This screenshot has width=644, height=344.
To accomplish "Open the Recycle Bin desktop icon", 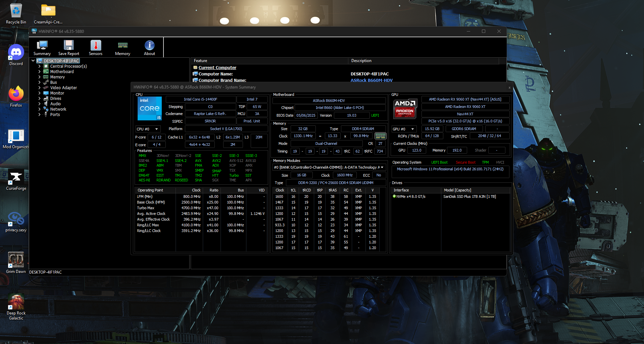I will (16, 14).
